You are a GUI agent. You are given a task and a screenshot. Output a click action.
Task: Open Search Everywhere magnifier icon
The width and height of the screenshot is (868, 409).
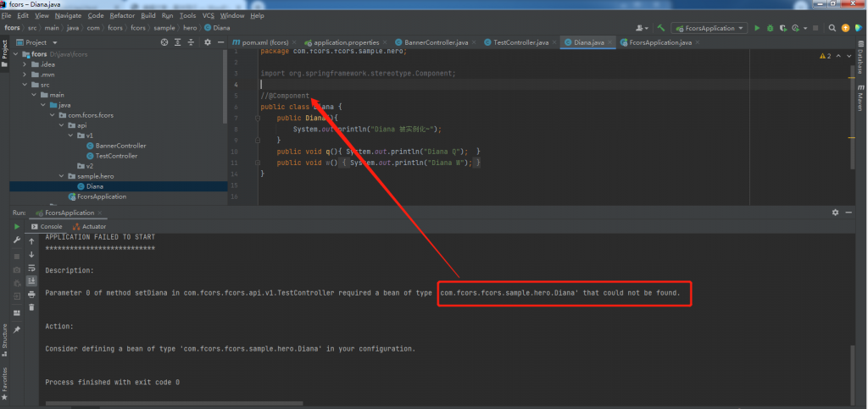[x=832, y=28]
